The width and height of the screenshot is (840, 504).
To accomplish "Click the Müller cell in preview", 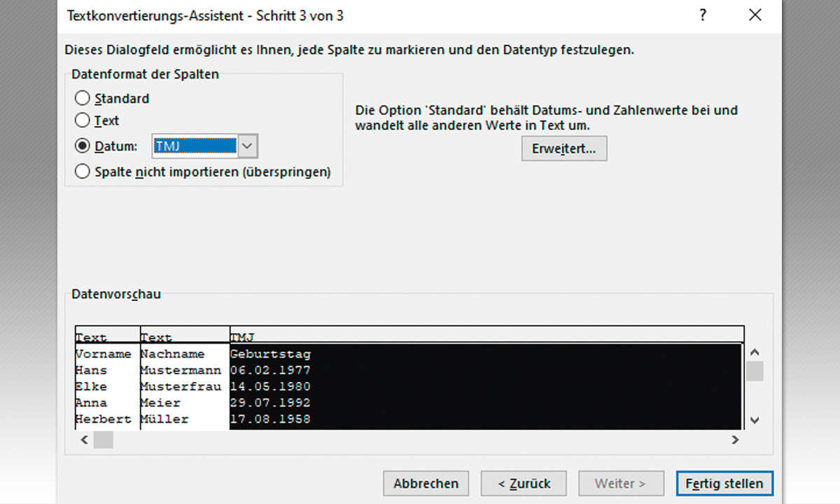I will pyautogui.click(x=164, y=419).
